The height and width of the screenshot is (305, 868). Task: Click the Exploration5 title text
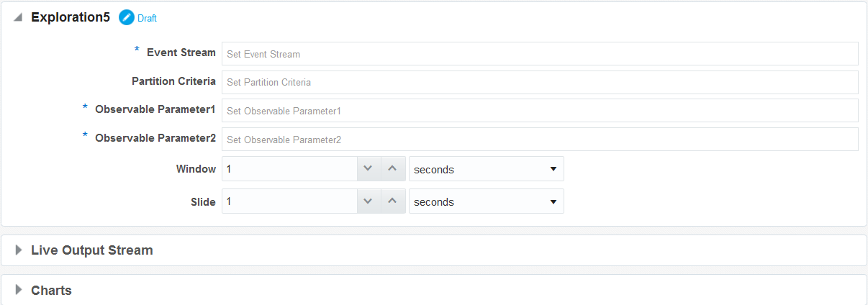(x=71, y=17)
